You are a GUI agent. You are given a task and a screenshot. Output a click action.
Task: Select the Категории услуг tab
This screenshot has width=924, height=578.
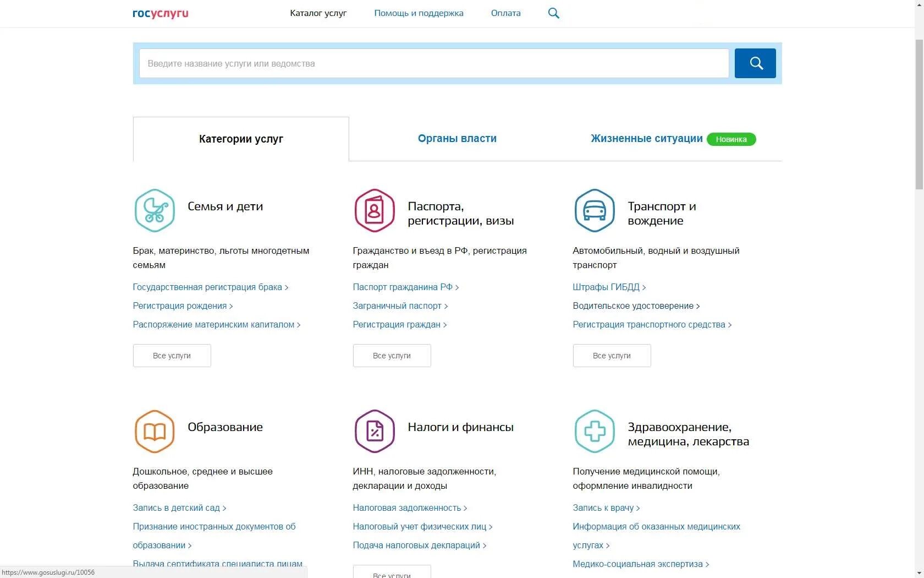[241, 139]
